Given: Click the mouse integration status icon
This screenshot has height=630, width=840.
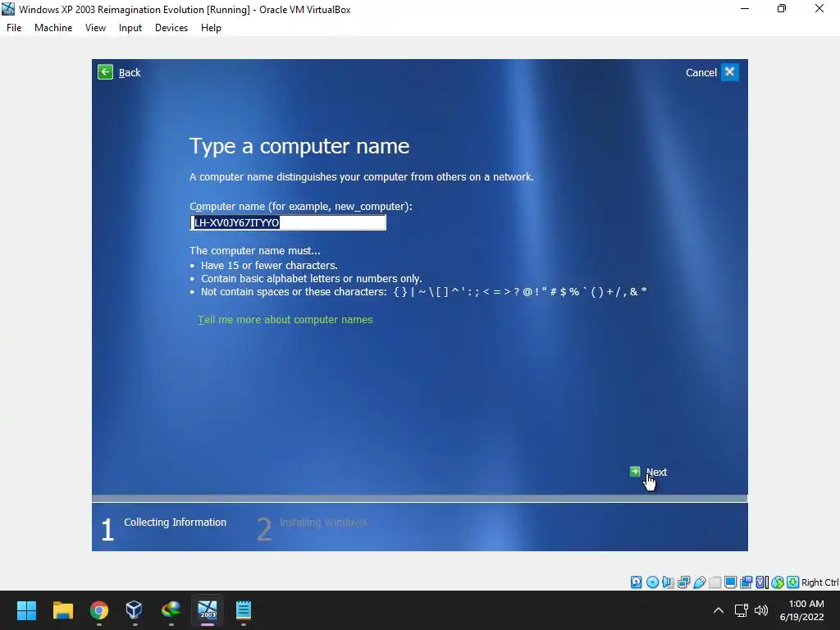Looking at the screenshot, I should (x=778, y=582).
